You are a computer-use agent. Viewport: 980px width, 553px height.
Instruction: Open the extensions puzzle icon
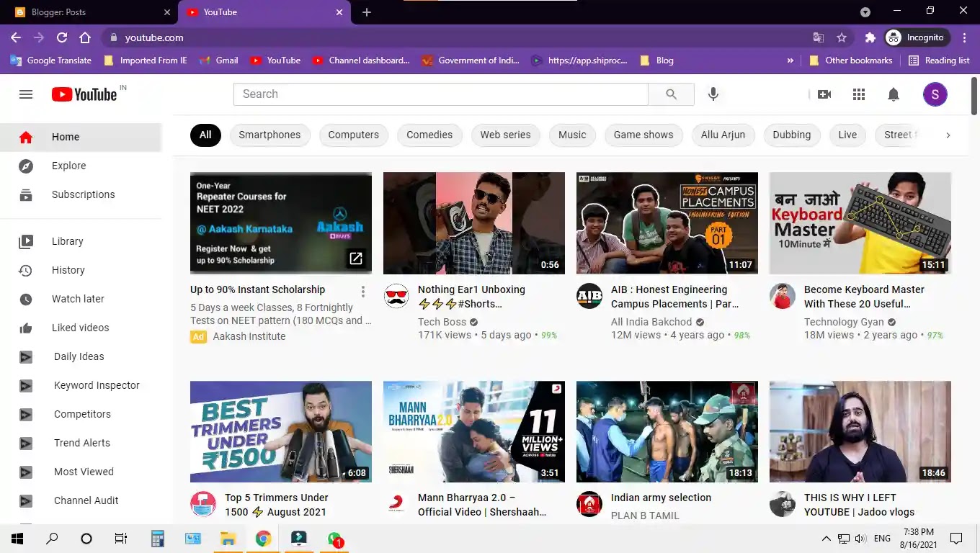pyautogui.click(x=870, y=37)
